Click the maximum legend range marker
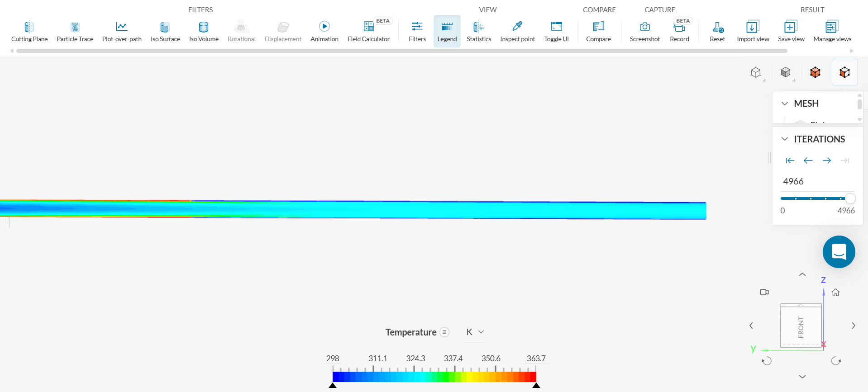Image resolution: width=868 pixels, height=392 pixels. tap(536, 386)
